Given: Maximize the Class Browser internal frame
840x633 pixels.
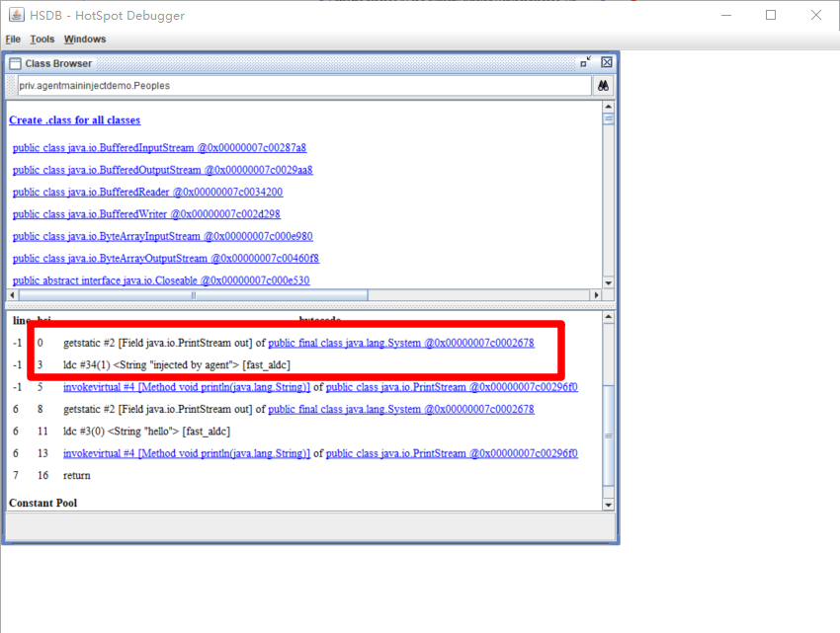Looking at the screenshot, I should click(x=586, y=62).
